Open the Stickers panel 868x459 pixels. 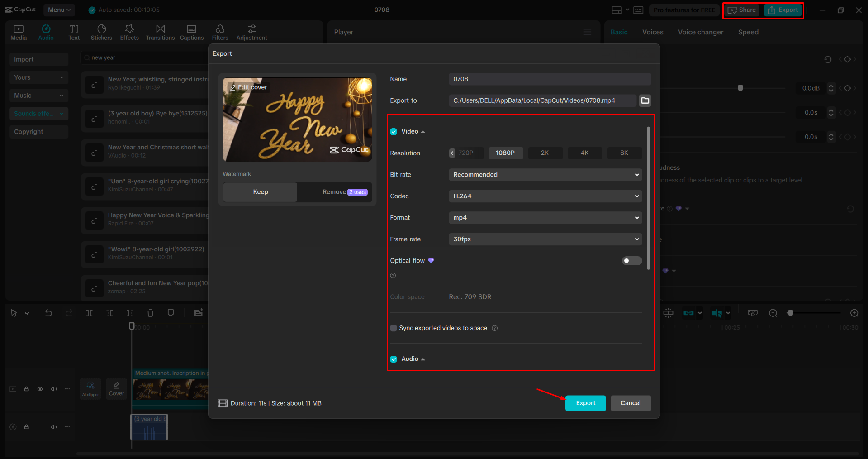(x=101, y=32)
